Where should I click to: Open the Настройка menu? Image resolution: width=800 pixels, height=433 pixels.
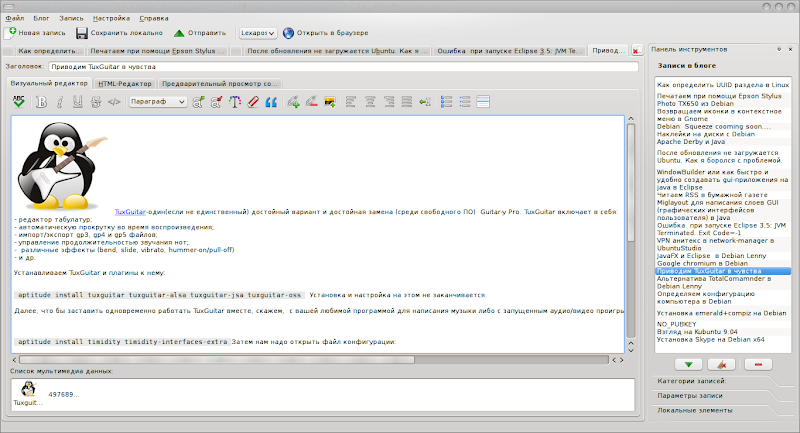pos(111,18)
